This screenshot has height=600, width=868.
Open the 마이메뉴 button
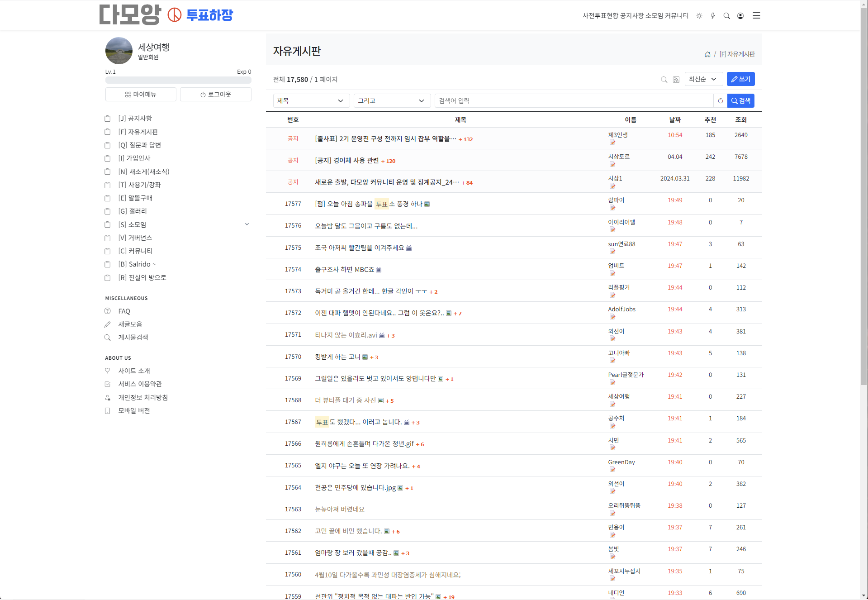click(141, 95)
